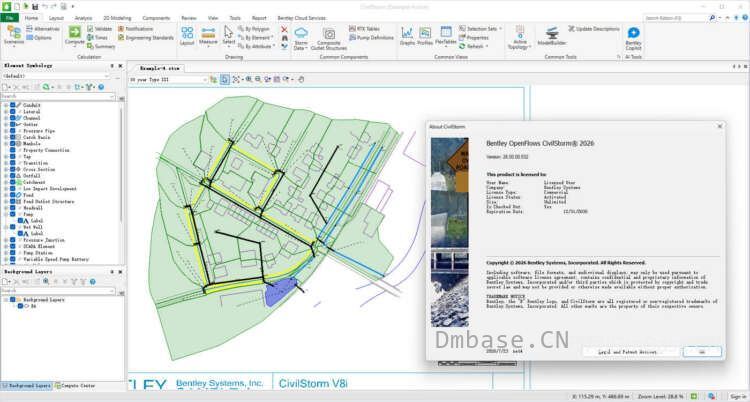750x402 pixels.
Task: Open the Properties panel from ribbon
Action: tap(474, 37)
